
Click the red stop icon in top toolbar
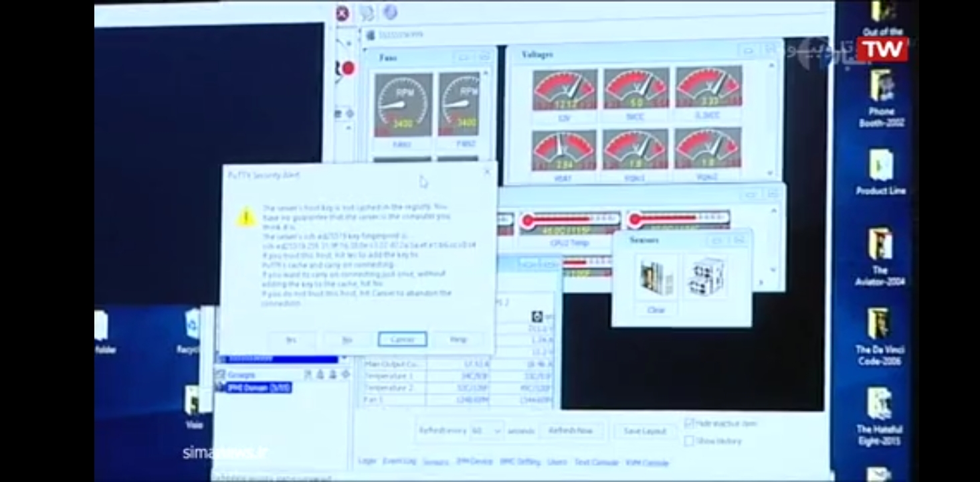[342, 13]
